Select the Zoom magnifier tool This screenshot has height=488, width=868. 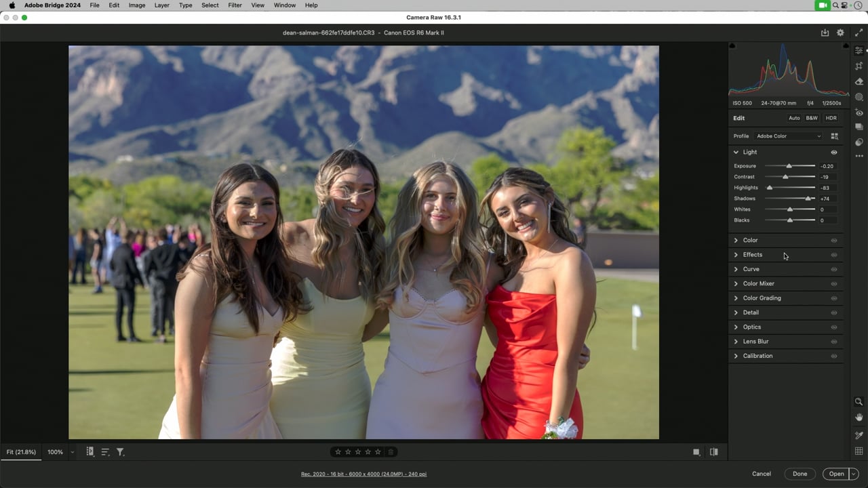[x=859, y=401]
